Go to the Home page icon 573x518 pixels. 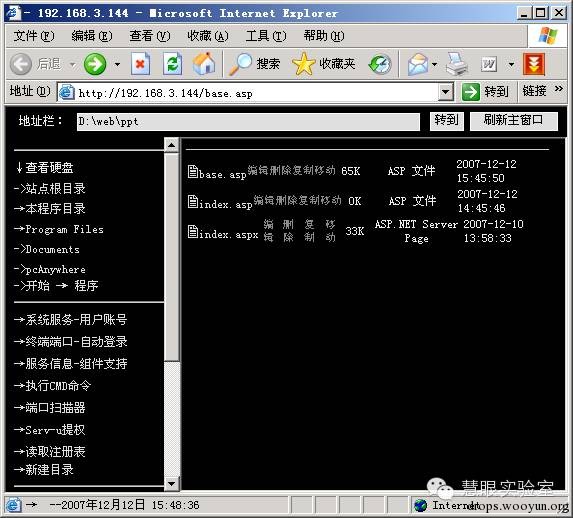click(x=204, y=64)
